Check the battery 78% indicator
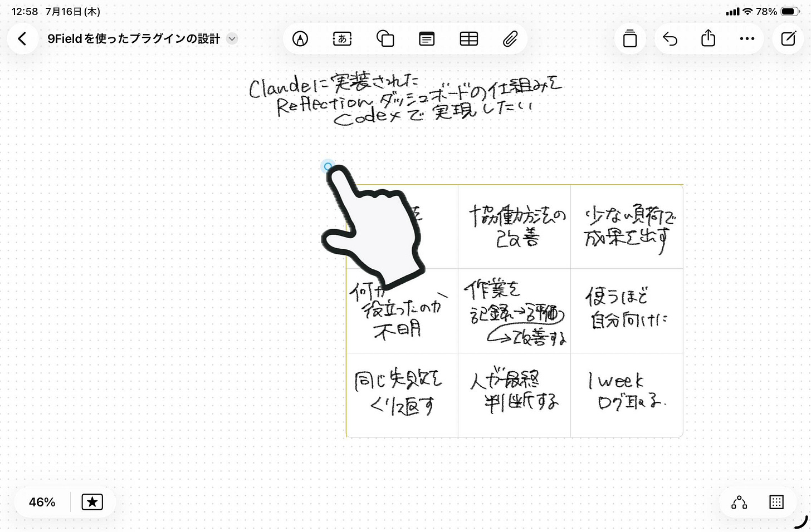 pos(778,11)
